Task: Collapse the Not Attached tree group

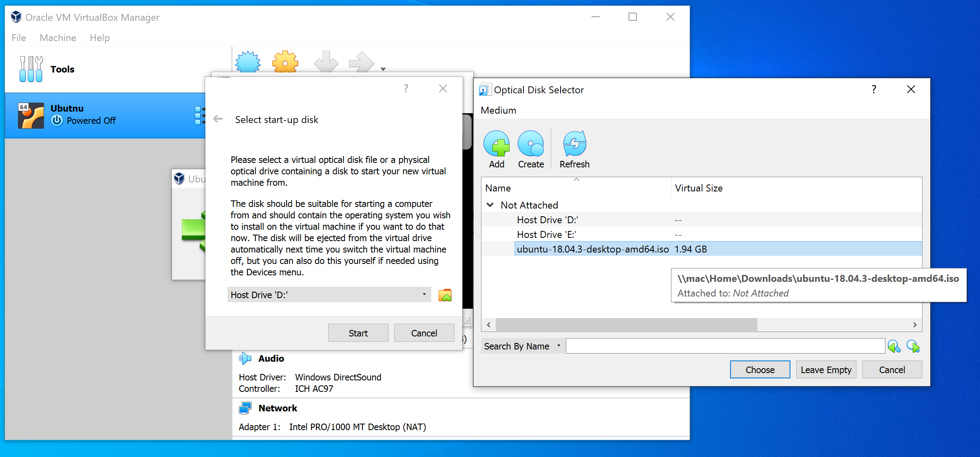Action: [x=490, y=205]
